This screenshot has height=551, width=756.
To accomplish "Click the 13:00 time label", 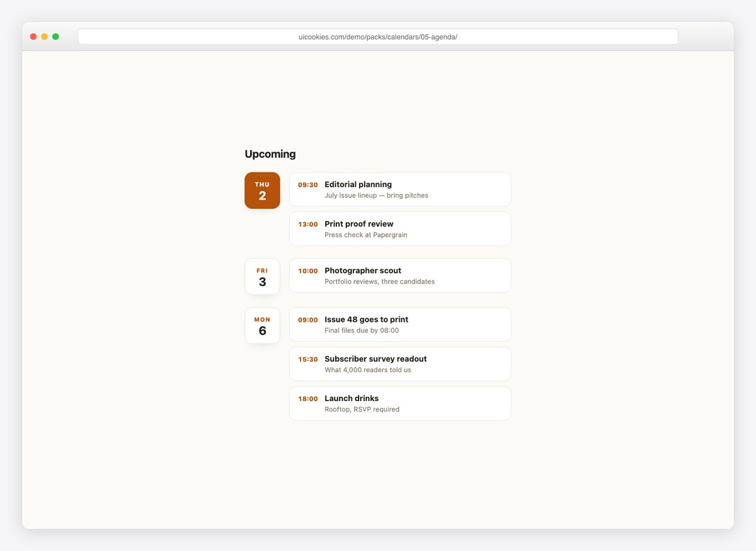I will pos(308,224).
